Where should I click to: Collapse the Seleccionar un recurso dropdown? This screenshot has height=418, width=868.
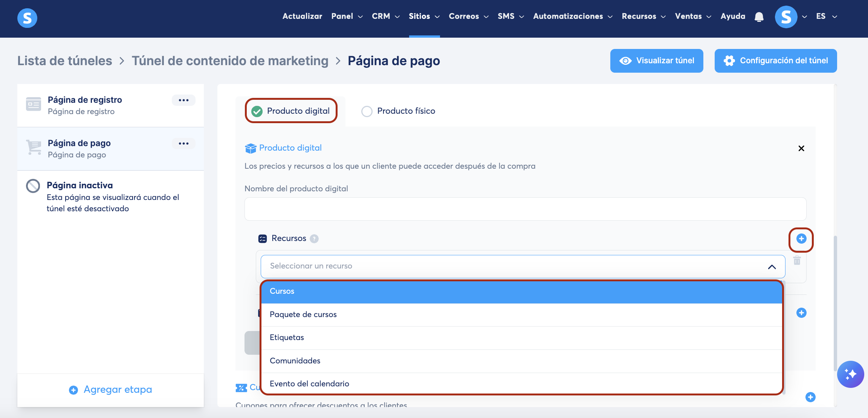(772, 267)
